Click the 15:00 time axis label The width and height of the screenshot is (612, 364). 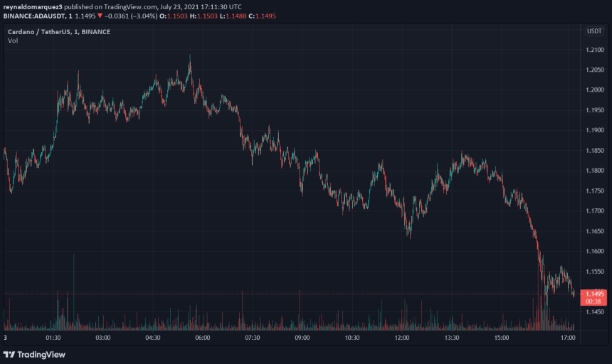[502, 338]
